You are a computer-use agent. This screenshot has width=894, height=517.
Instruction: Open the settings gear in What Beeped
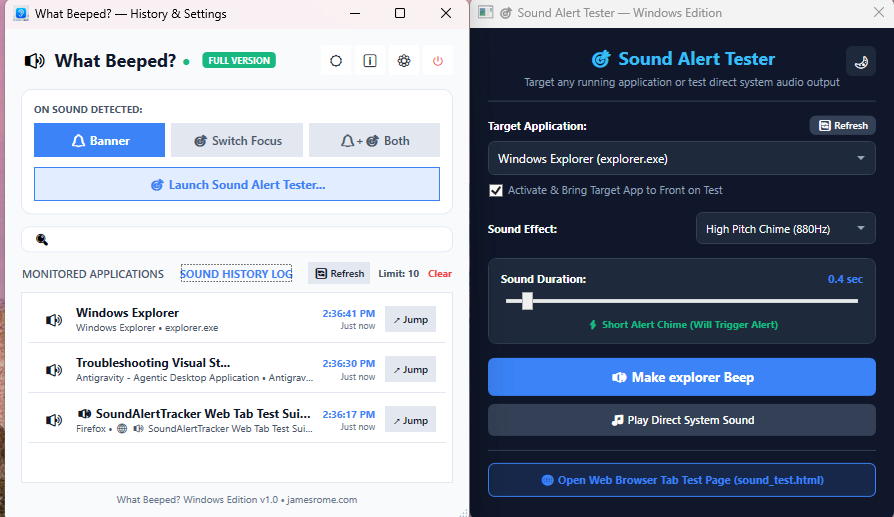404,60
